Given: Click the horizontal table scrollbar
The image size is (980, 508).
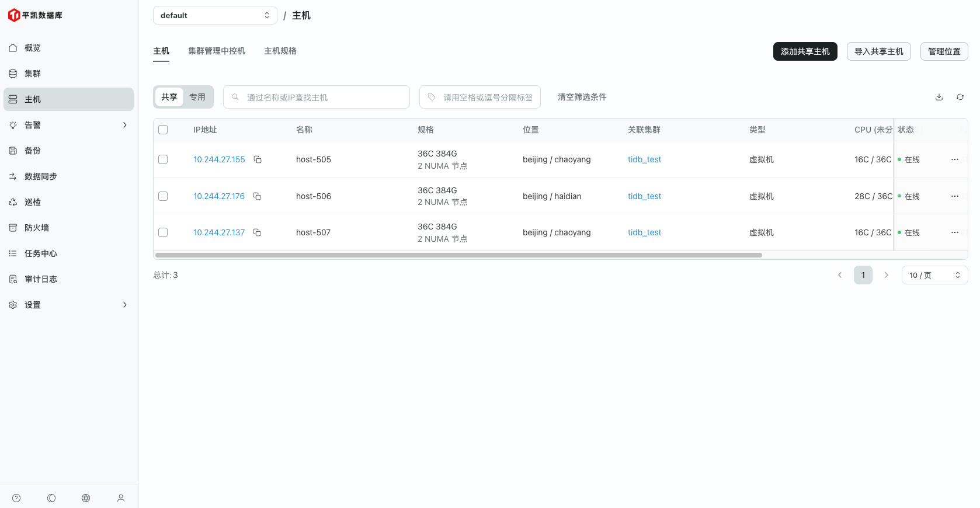Looking at the screenshot, I should click(458, 255).
